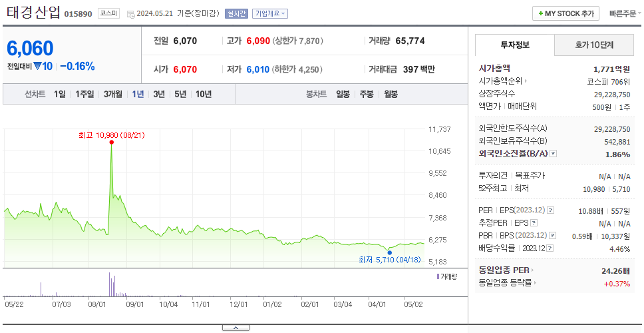Click 외국인보유주식수 value 542,881
644x333 pixels.
(x=617, y=143)
